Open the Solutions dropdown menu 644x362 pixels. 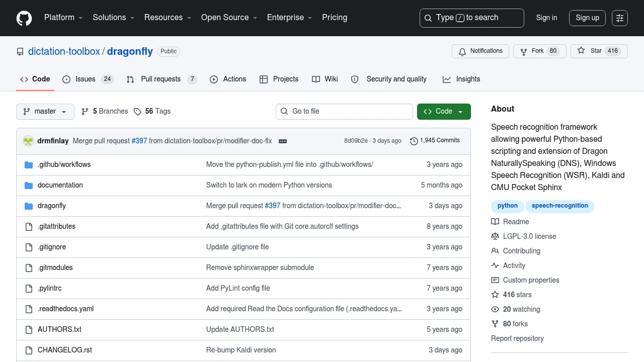113,18
